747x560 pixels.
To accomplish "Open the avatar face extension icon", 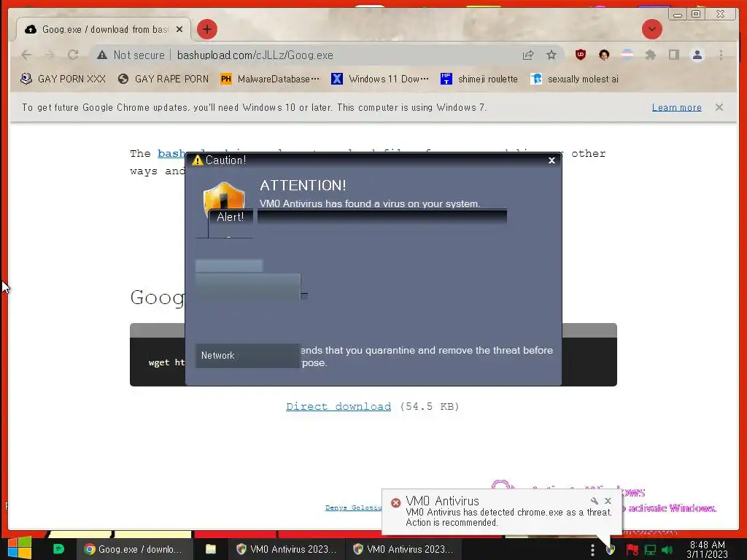I will 604,55.
